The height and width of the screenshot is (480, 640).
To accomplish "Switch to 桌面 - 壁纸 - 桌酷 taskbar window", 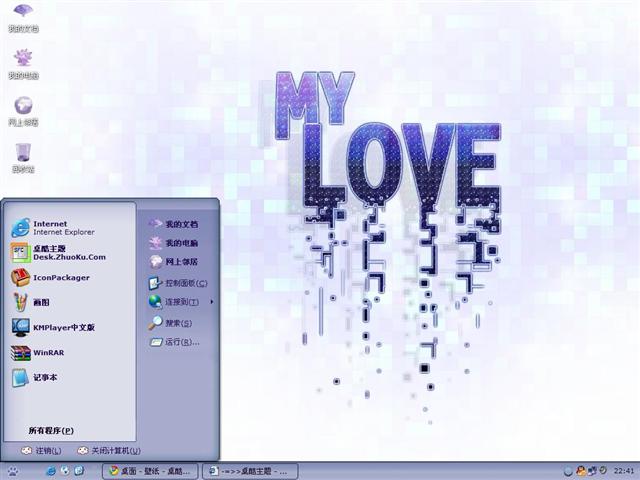I will point(150,471).
